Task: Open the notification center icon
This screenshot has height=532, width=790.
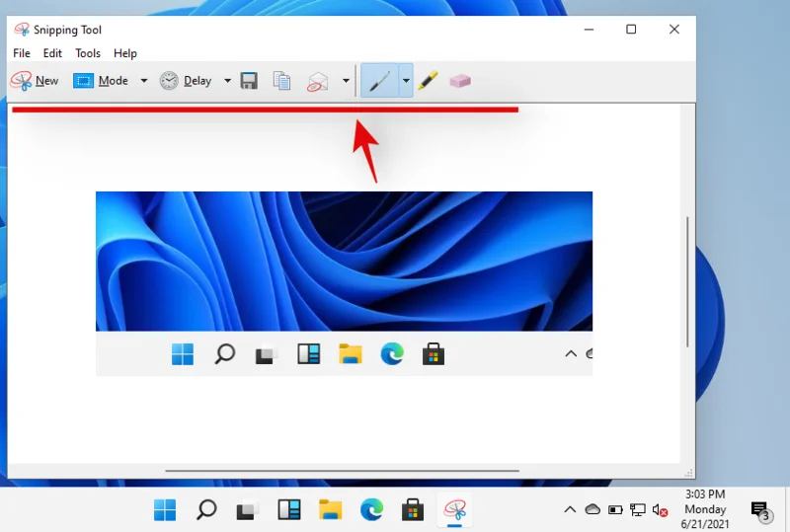Action: 760,511
